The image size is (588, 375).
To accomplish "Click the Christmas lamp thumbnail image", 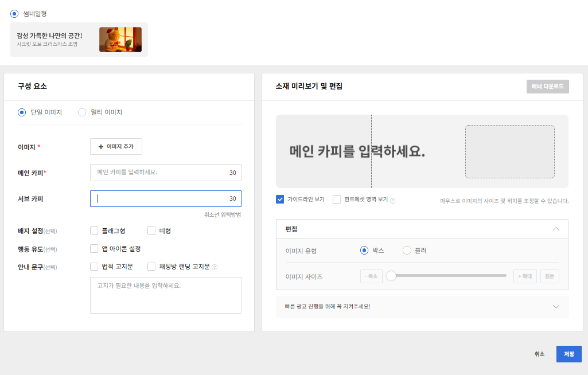I will click(120, 40).
